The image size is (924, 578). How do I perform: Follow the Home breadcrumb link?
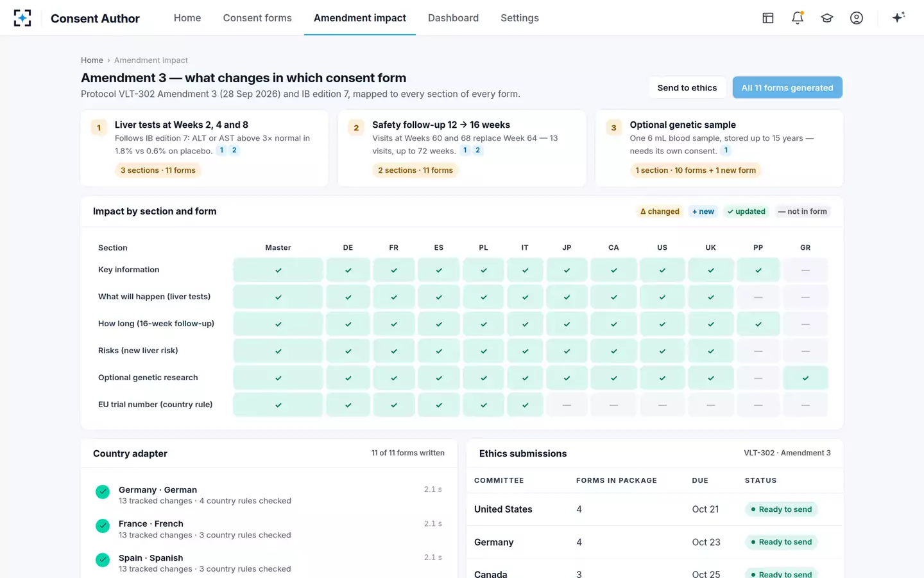[92, 60]
